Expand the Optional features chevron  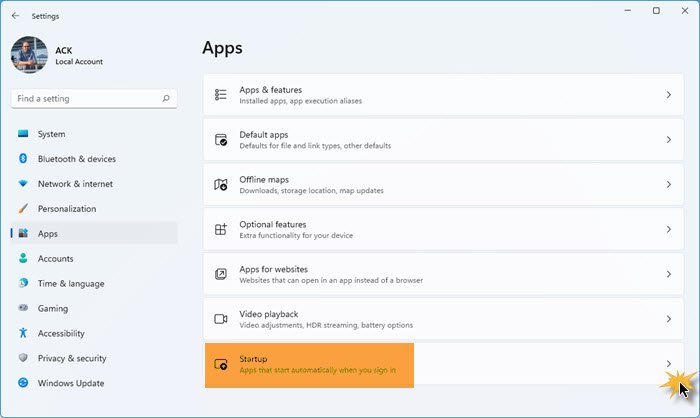668,229
